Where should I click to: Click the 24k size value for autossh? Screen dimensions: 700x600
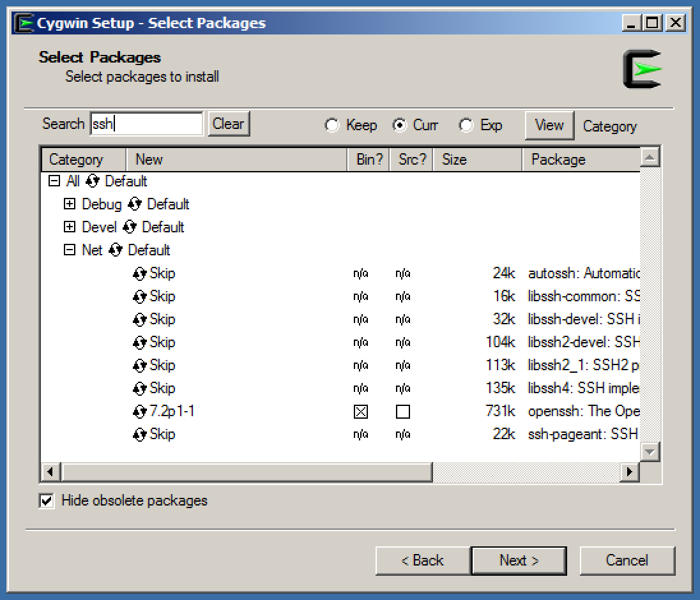coord(504,273)
